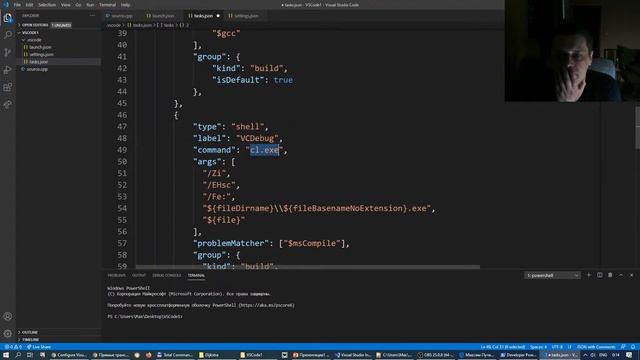The width and height of the screenshot is (640, 360).
Task: Create new terminal with plus icon
Action: tap(589, 275)
